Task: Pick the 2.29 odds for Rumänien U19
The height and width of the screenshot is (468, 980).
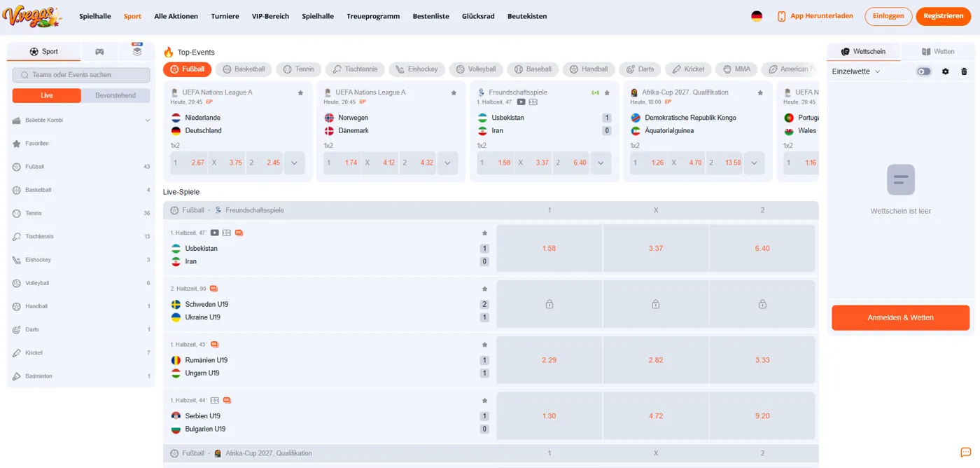Action: [549, 360]
